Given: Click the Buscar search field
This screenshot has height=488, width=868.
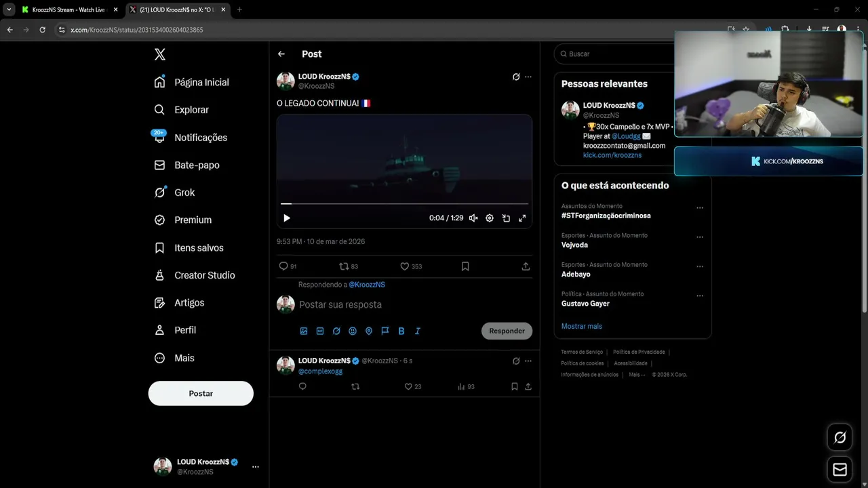Looking at the screenshot, I should pyautogui.click(x=615, y=54).
